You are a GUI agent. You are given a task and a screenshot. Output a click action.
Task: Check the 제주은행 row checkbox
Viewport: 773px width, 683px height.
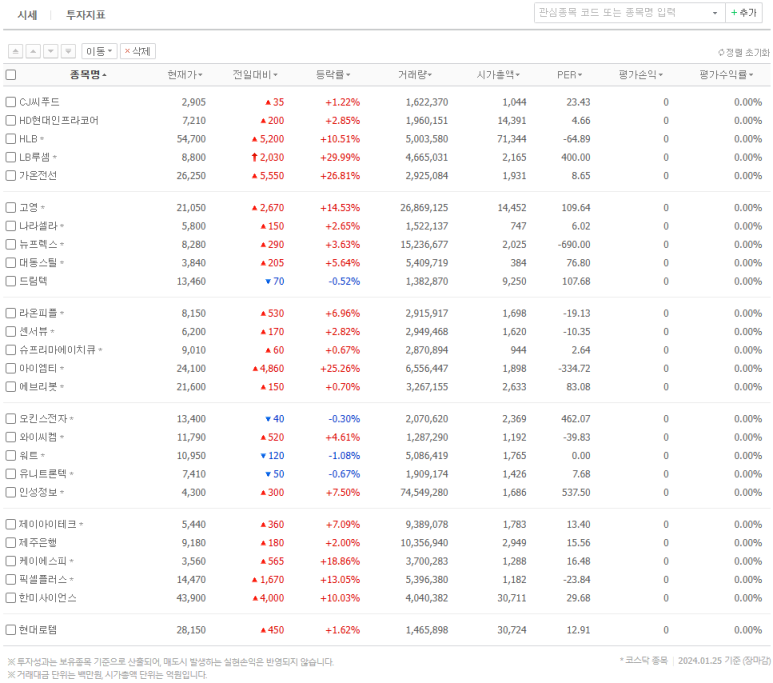11,542
